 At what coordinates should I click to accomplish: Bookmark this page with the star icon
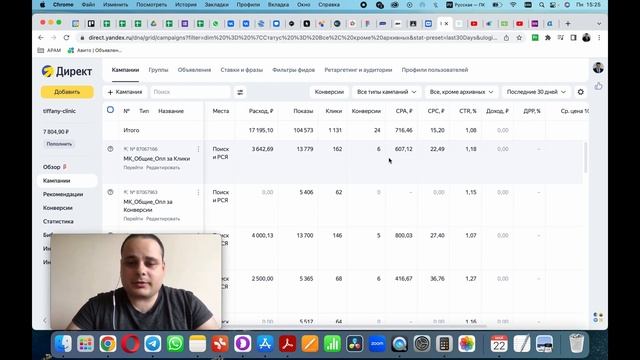tap(519, 38)
